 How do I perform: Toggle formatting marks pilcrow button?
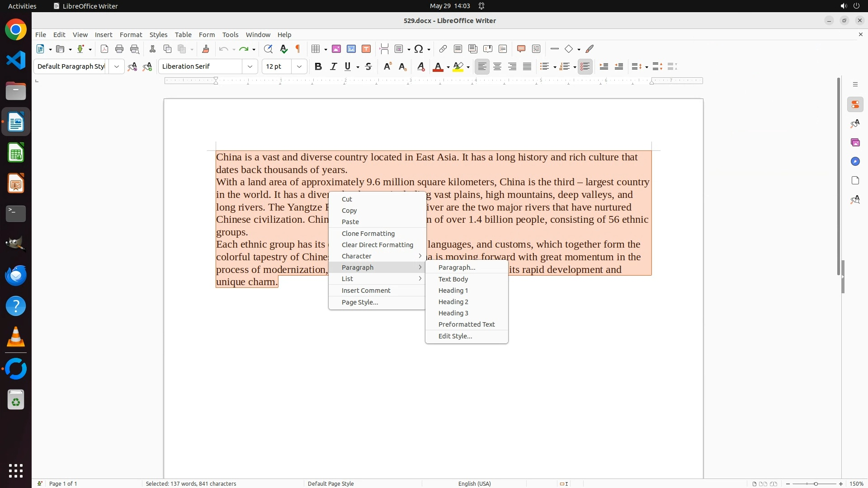tap(298, 49)
